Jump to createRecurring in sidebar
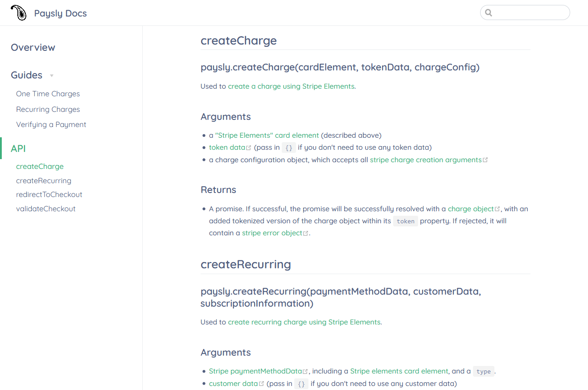This screenshot has width=588, height=390. click(44, 181)
